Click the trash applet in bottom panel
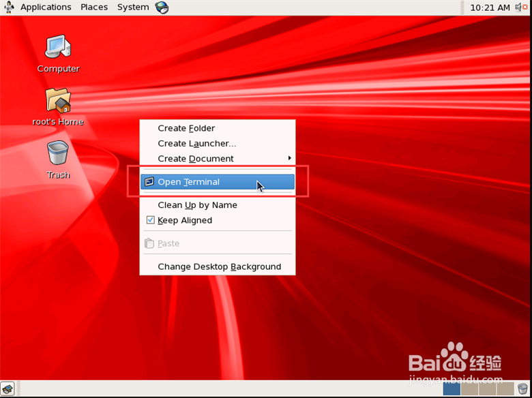The image size is (532, 398). click(523, 388)
